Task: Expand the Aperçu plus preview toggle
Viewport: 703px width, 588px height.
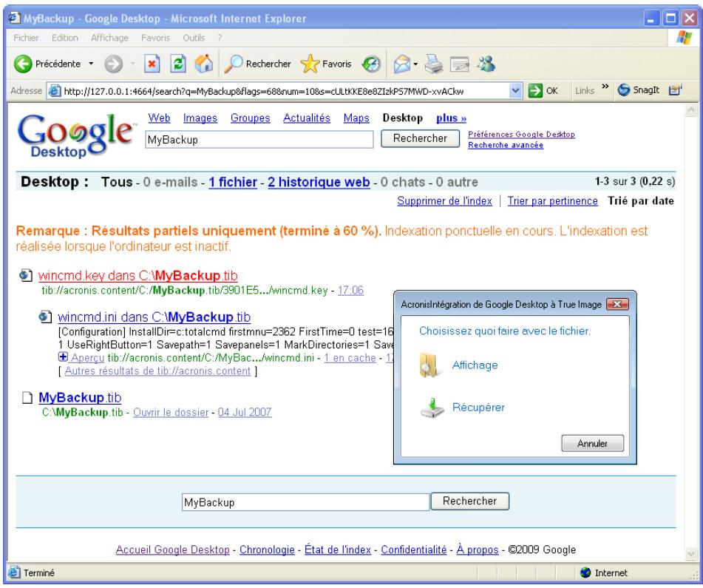Action: pos(63,357)
